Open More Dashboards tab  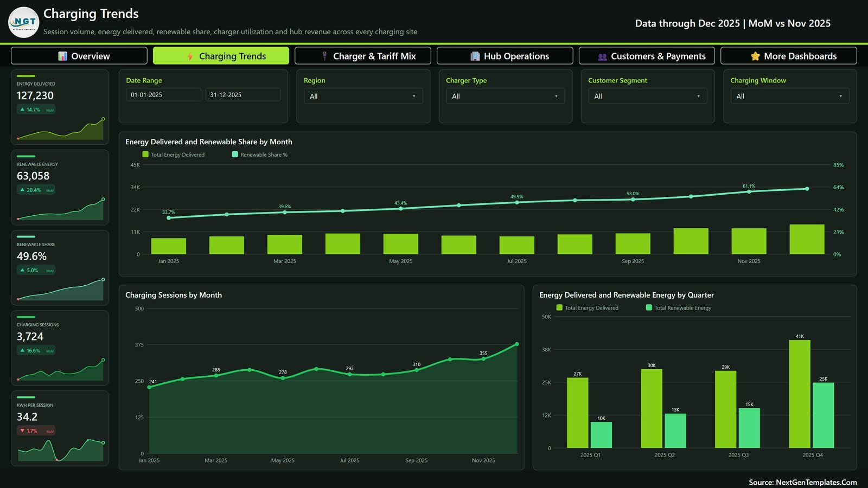click(x=789, y=56)
